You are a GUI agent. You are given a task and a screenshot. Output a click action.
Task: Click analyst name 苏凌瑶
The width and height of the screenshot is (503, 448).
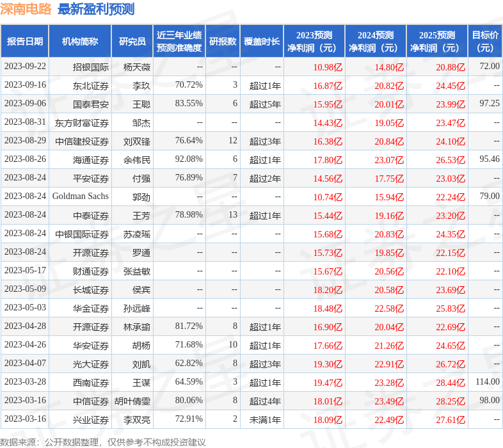(x=137, y=234)
